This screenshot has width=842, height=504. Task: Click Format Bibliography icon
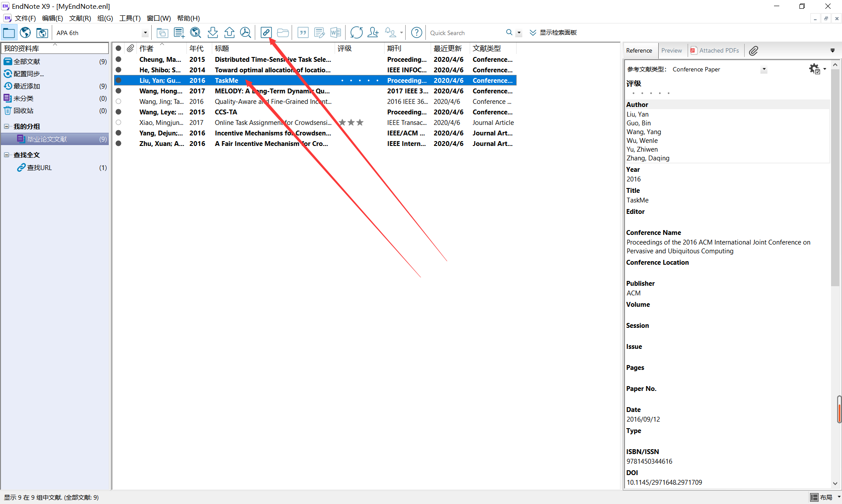click(x=320, y=32)
